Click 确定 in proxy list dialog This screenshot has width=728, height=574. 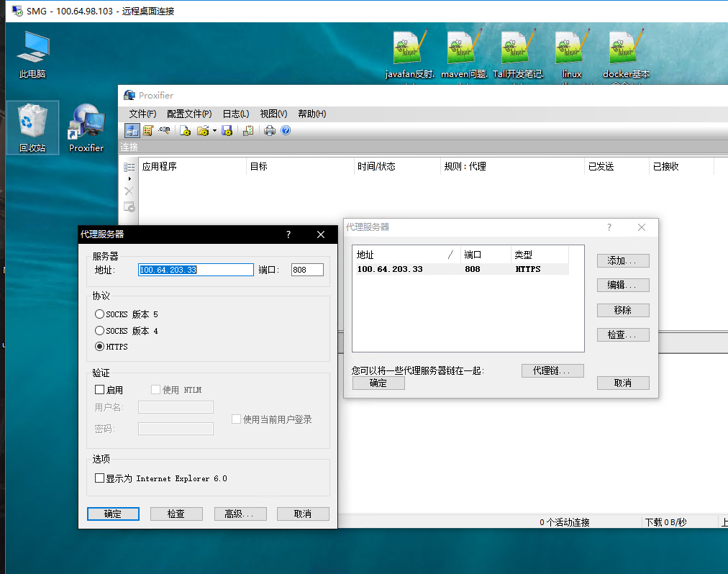[378, 383]
